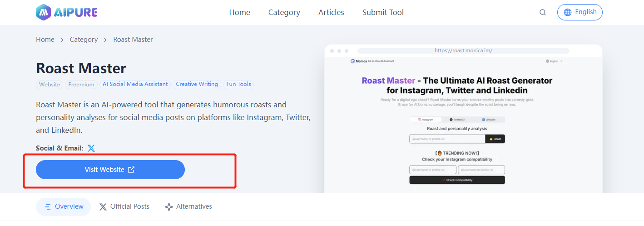Image resolution: width=644 pixels, height=226 pixels.
Task: Open the English language selector
Action: (580, 12)
